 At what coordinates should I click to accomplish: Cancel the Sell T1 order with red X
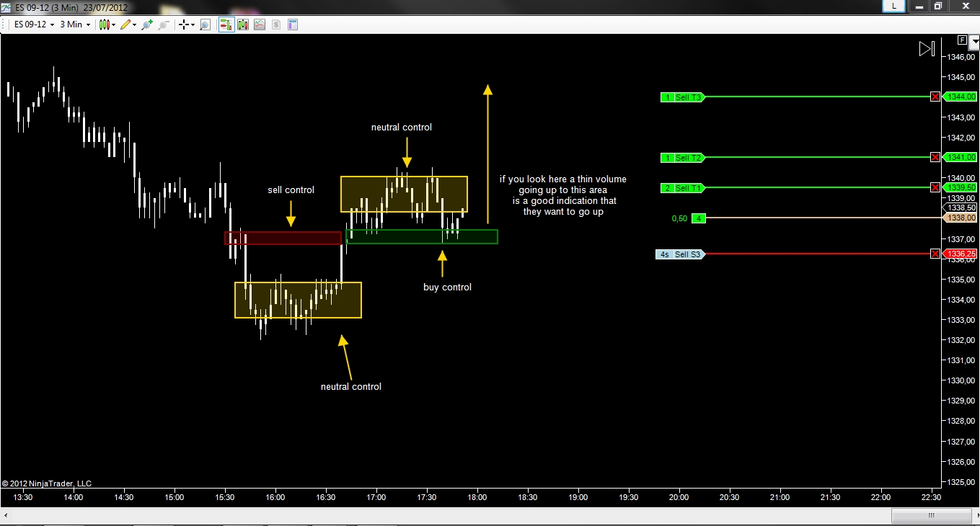[935, 187]
